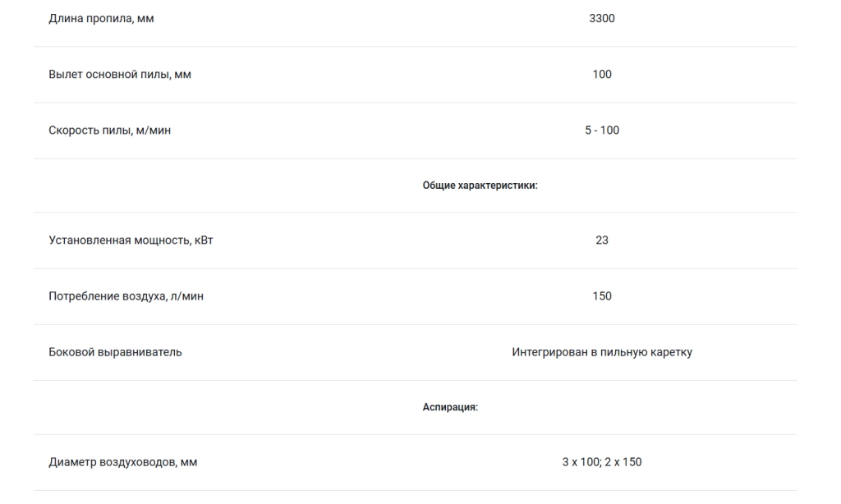Select the 'Диаметр воздуховодов, мм' label
The image size is (841, 504).
click(123, 462)
